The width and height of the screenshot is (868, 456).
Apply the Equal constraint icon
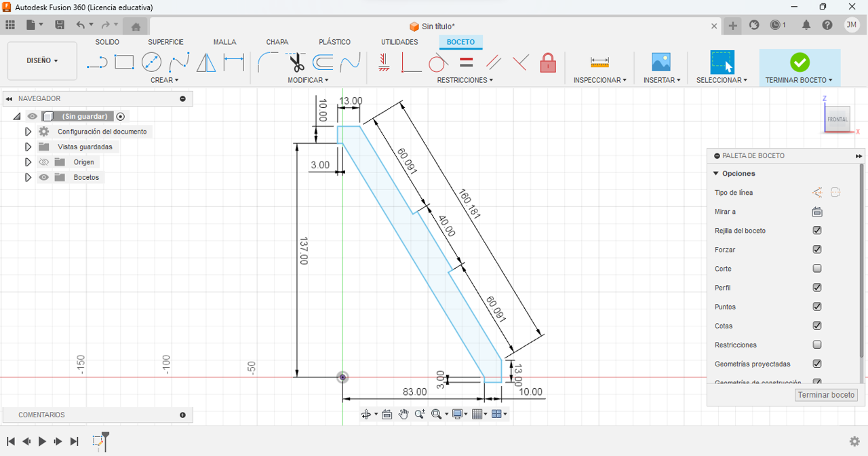pos(466,62)
